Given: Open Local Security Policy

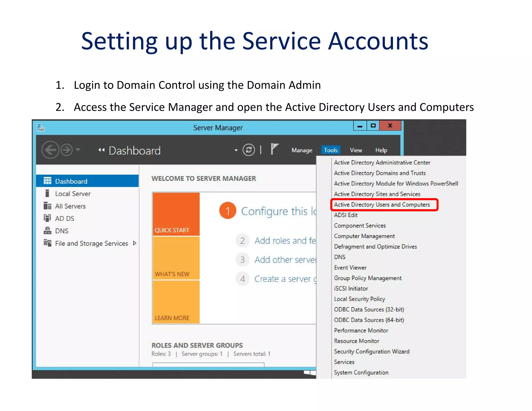Looking at the screenshot, I should tap(360, 299).
